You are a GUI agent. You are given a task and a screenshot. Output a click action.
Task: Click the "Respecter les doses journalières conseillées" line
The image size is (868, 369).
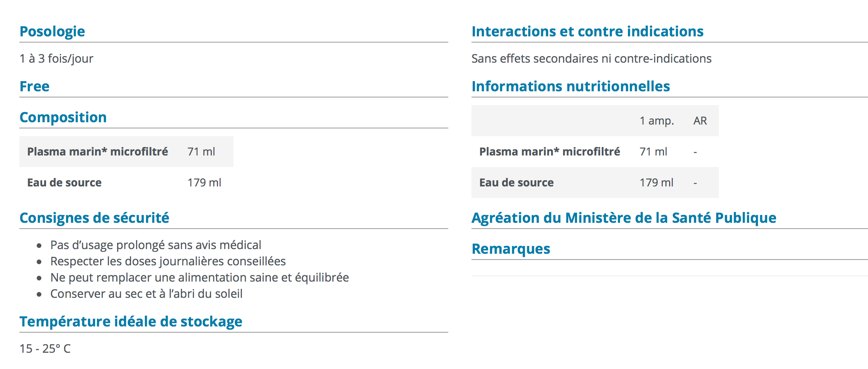(x=168, y=261)
